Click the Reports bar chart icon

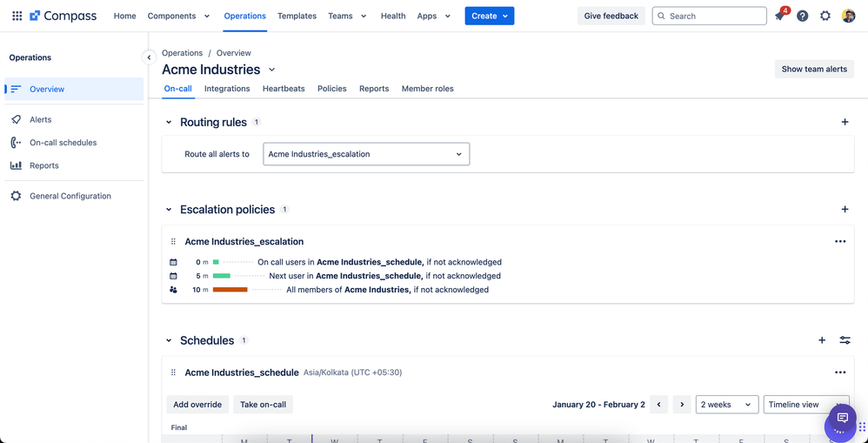pyautogui.click(x=16, y=165)
